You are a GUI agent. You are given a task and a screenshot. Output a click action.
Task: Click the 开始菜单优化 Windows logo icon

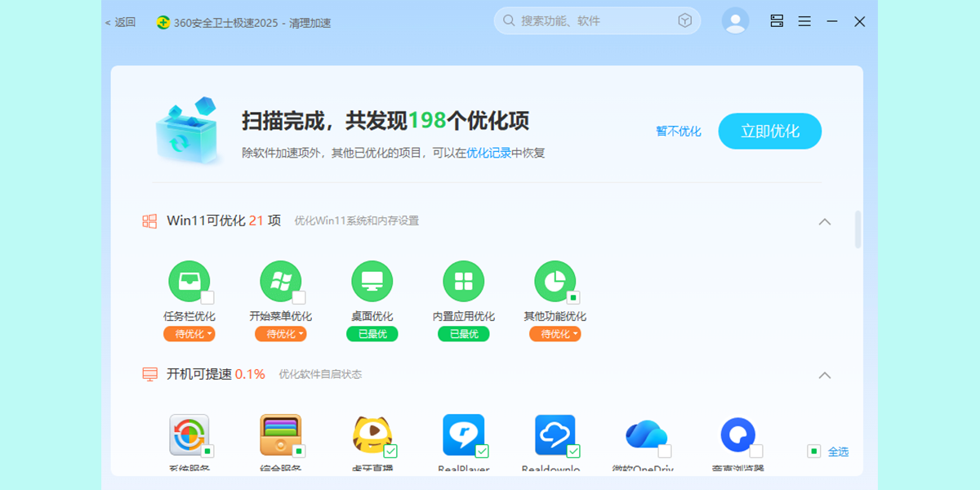[280, 282]
